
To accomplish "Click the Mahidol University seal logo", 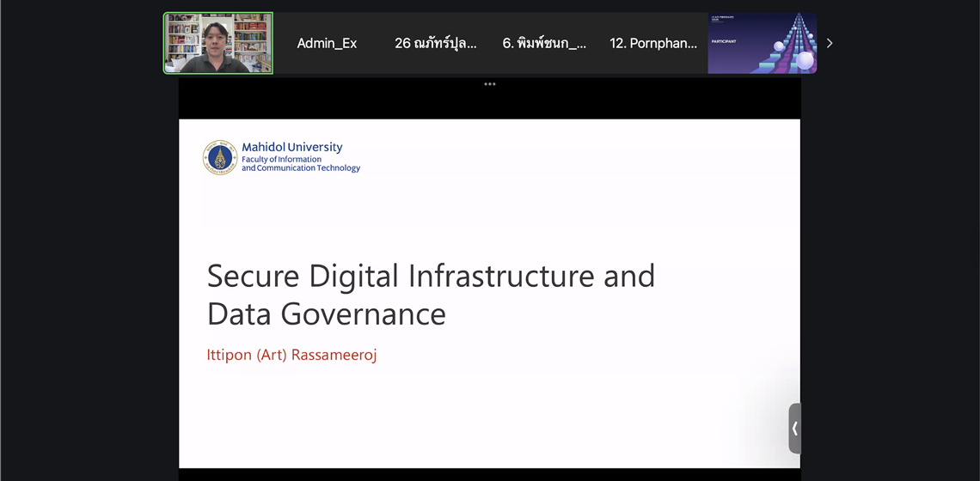I will (220, 158).
